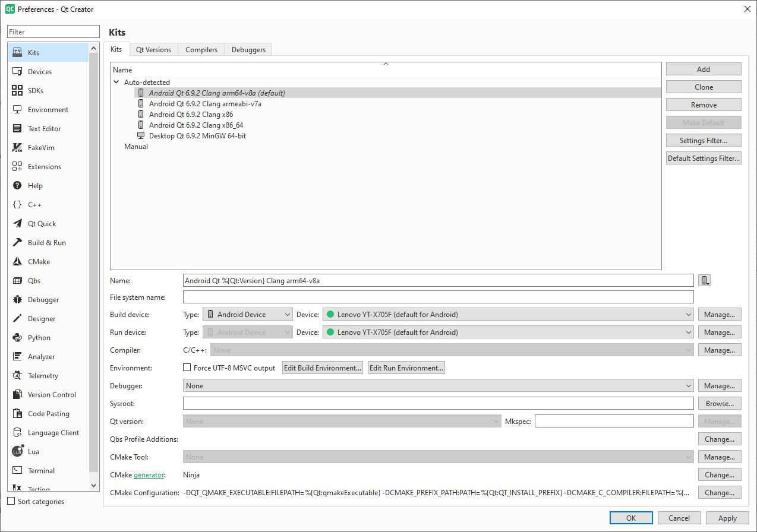Open the Environment category icon

(x=17, y=110)
